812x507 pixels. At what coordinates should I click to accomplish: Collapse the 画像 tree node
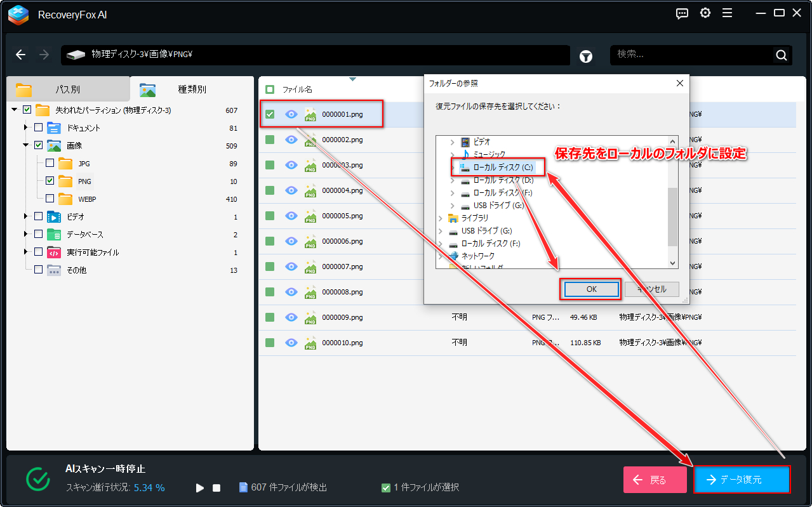coord(26,145)
